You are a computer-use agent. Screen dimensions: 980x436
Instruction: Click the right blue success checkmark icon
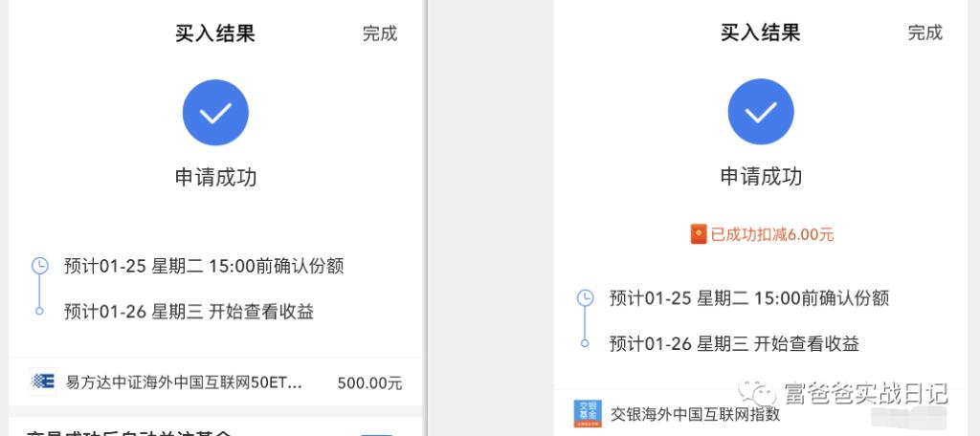[761, 112]
